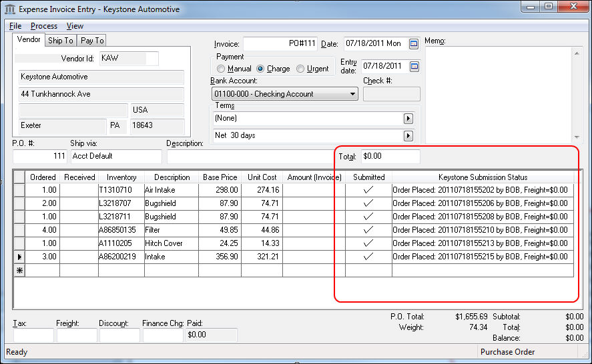Image resolution: width=592 pixels, height=364 pixels.
Task: Expand the (None) terms arrow button
Action: tap(408, 119)
